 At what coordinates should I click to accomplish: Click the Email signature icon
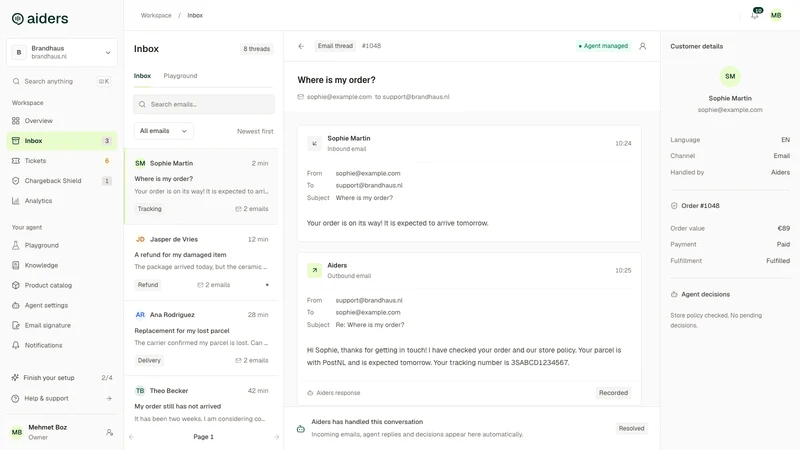tap(16, 325)
